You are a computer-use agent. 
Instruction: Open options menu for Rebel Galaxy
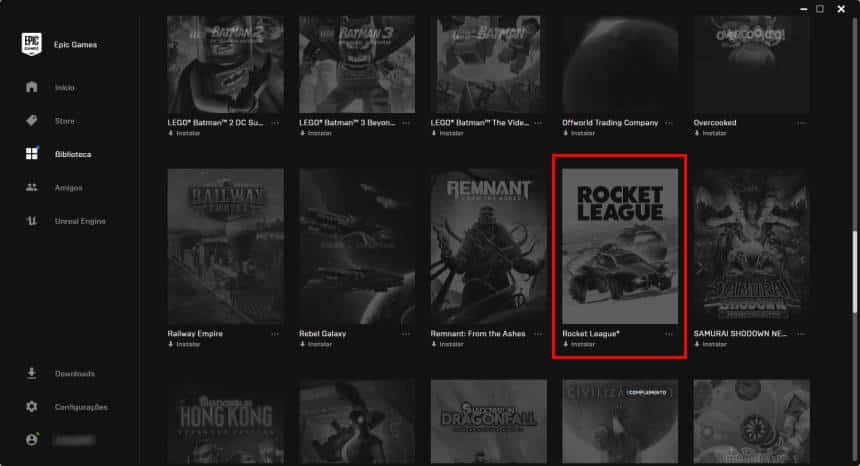point(406,333)
